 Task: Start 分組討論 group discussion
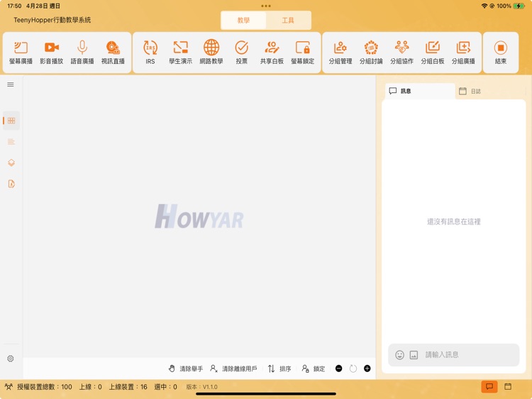[371, 53]
